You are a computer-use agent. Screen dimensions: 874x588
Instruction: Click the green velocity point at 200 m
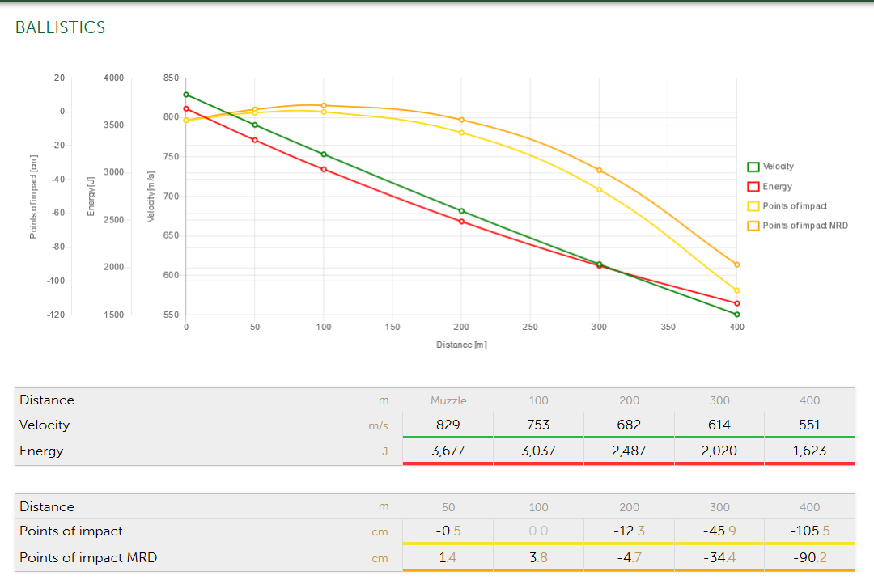coord(461,211)
